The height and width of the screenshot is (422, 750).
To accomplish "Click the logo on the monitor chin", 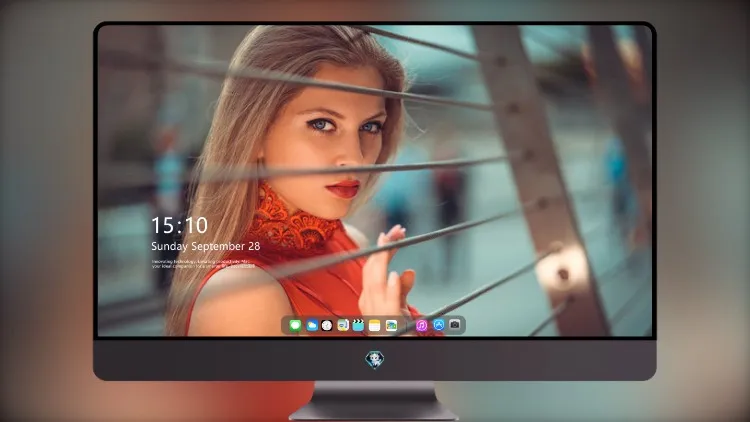I will (x=375, y=359).
